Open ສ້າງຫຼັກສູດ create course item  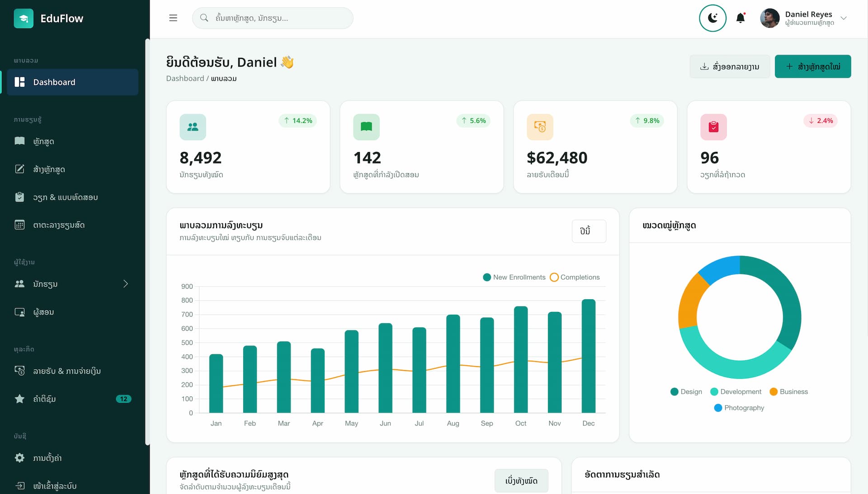[x=72, y=169]
